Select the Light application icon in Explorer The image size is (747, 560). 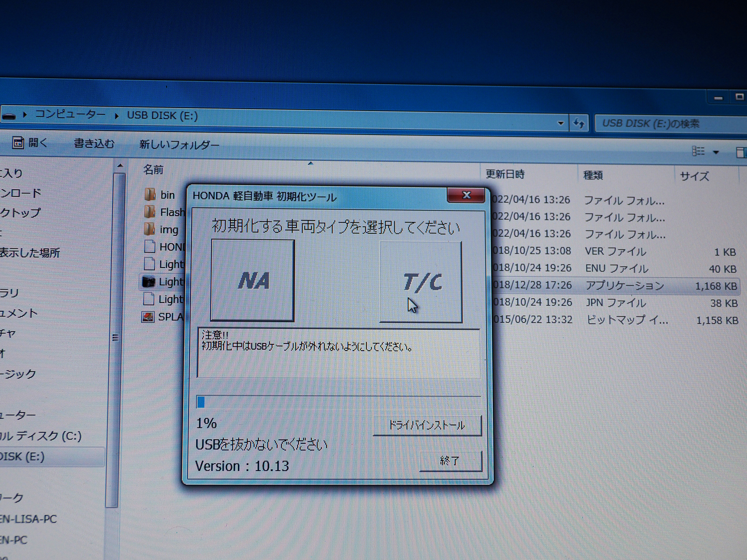click(x=149, y=282)
